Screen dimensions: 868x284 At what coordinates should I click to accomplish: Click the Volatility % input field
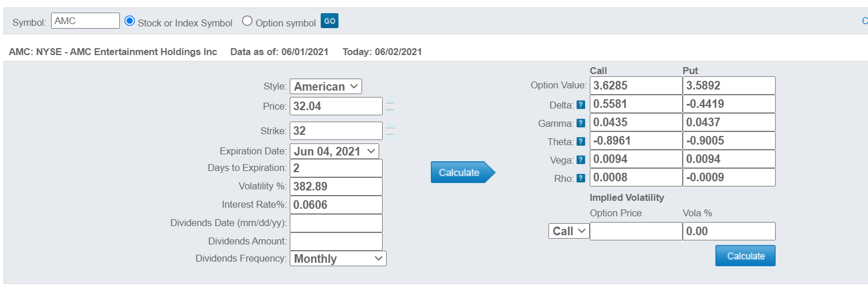point(336,186)
